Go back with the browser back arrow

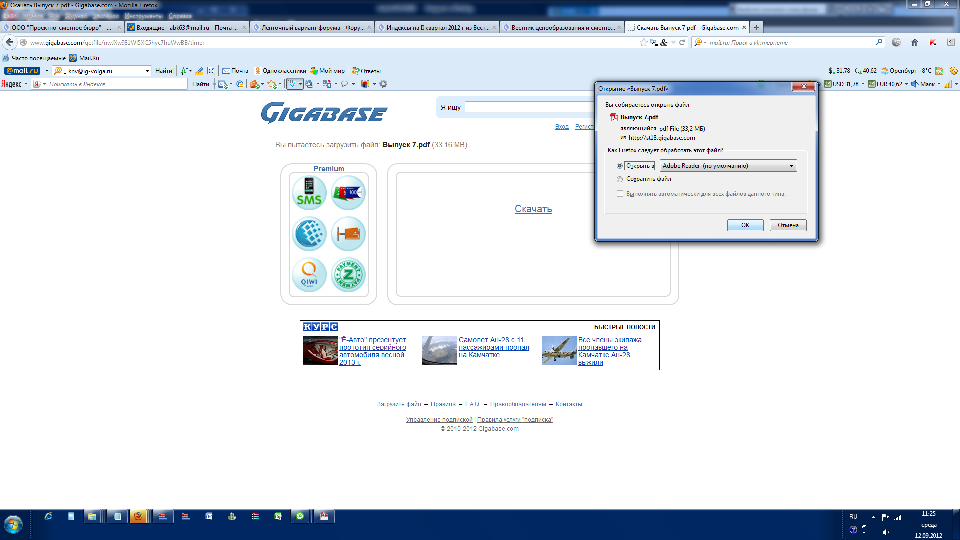(x=9, y=42)
